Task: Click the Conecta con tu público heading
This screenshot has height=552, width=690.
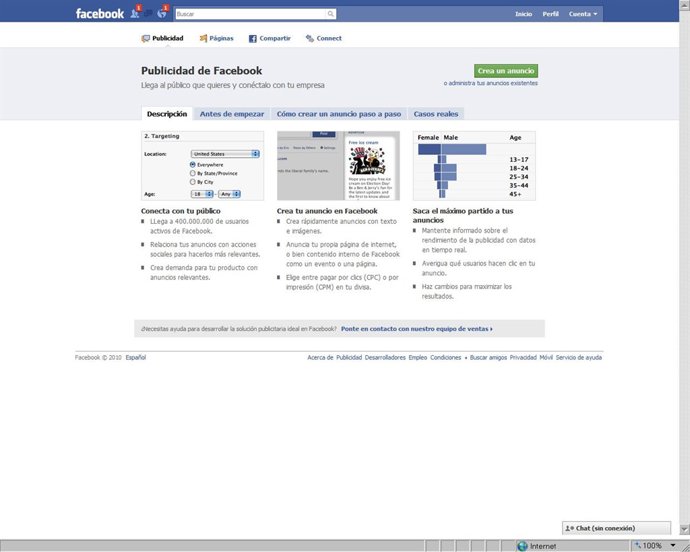Action: point(181,211)
